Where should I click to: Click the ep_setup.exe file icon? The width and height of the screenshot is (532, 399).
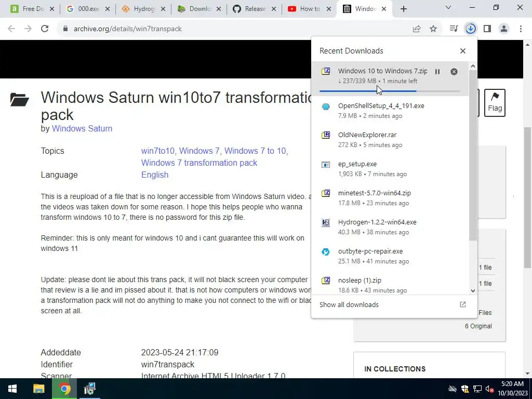pyautogui.click(x=326, y=165)
